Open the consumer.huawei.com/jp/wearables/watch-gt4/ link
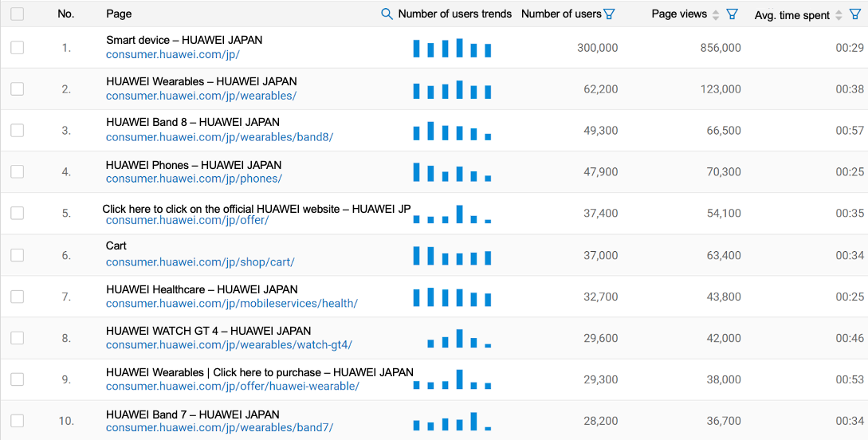 click(229, 344)
